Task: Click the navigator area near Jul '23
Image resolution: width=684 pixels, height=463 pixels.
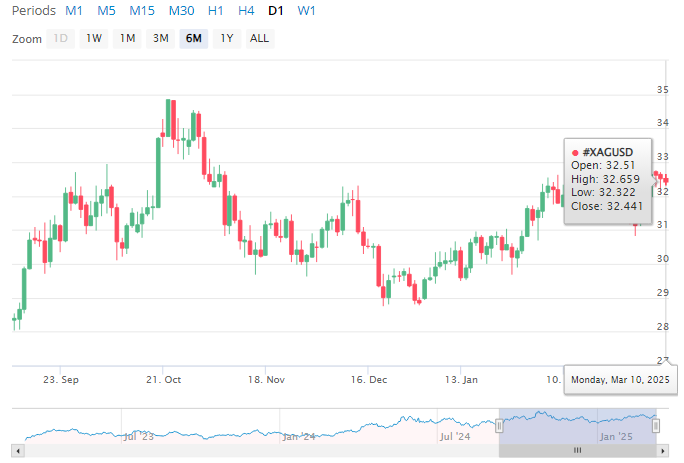Action: point(139,436)
